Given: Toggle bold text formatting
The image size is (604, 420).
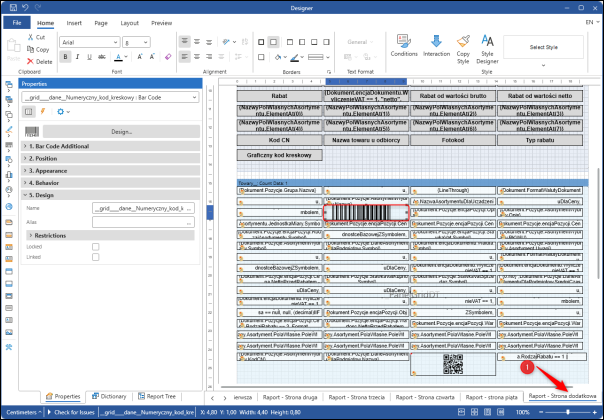Looking at the screenshot, I should coord(65,57).
